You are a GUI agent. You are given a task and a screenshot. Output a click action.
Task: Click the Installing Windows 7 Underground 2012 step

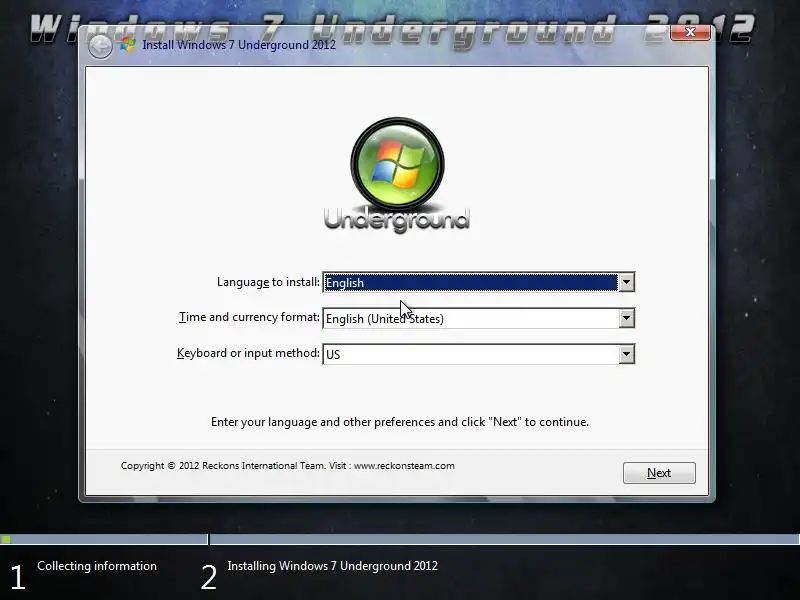333,566
